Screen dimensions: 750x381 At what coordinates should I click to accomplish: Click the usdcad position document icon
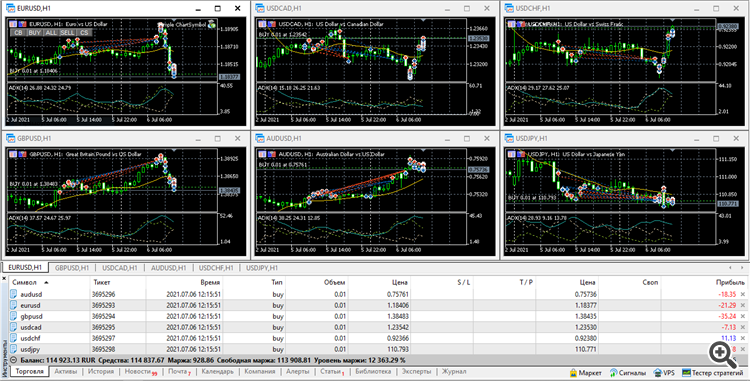point(14,327)
